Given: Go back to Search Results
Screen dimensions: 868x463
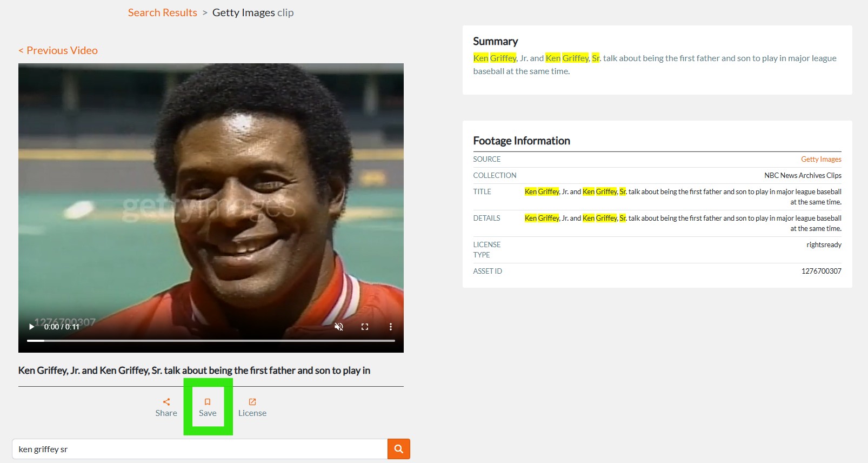Looking at the screenshot, I should coord(163,12).
